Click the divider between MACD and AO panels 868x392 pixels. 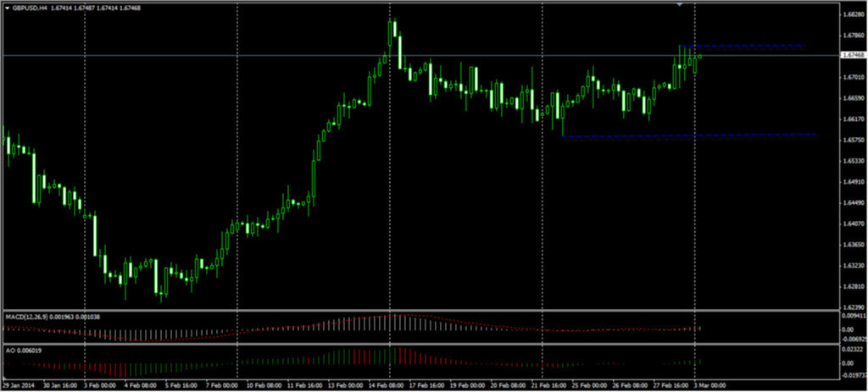[424, 343]
